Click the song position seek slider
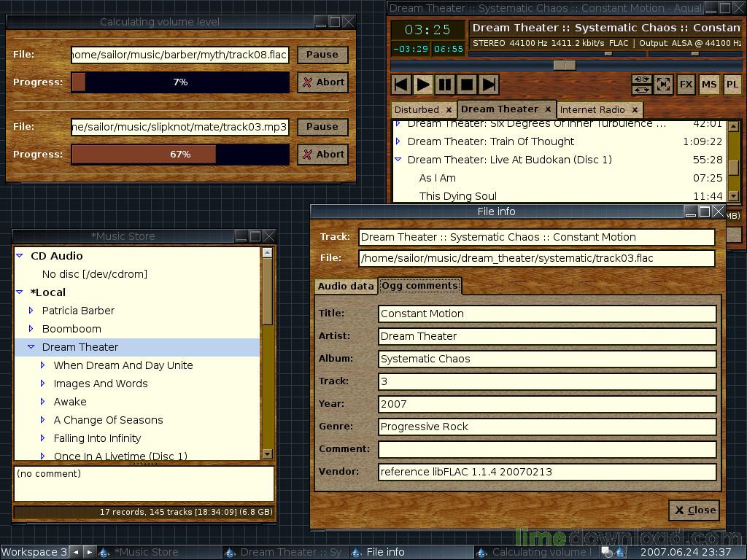This screenshot has width=747, height=560. (x=565, y=65)
